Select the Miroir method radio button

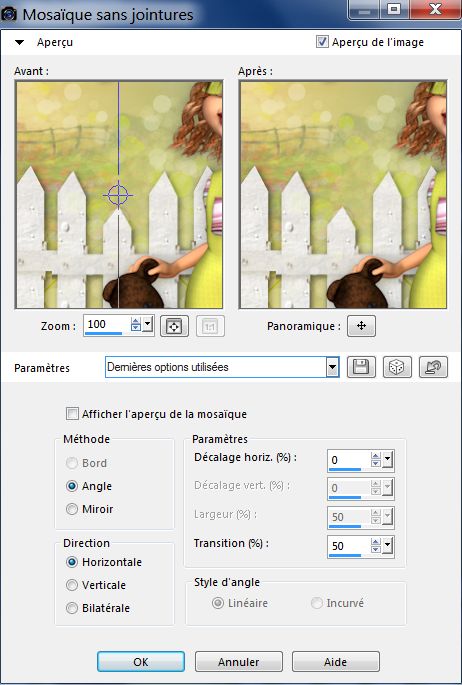click(x=72, y=509)
